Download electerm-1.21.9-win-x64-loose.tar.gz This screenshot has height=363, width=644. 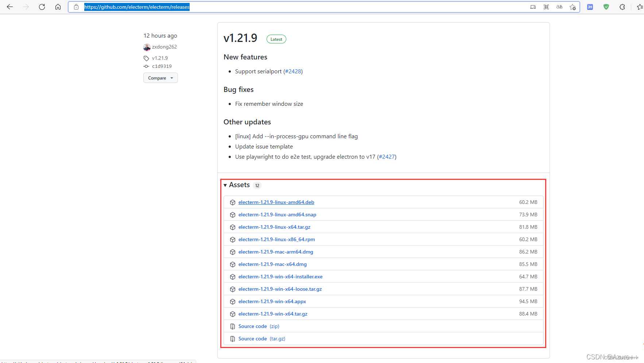(x=280, y=289)
